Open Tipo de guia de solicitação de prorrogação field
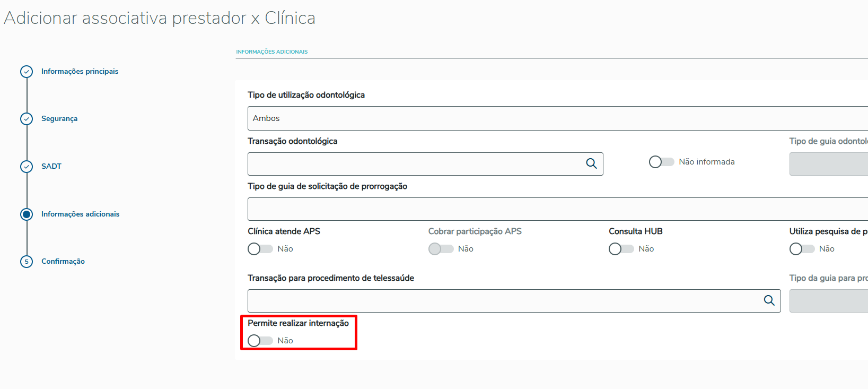 [x=557, y=209]
